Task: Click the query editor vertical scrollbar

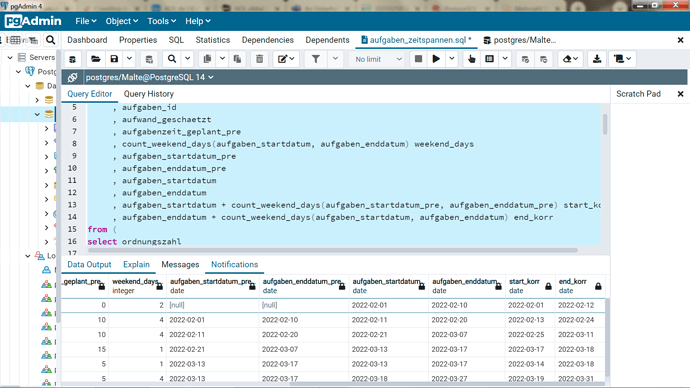Action: pyautogui.click(x=605, y=124)
